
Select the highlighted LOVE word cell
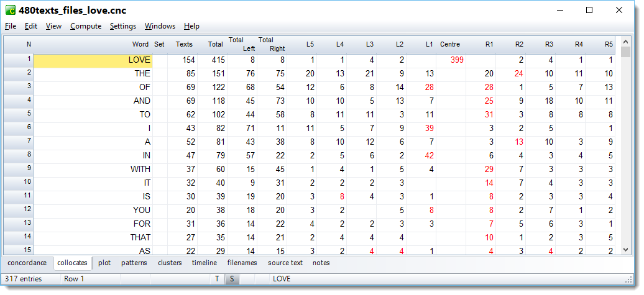click(93, 60)
